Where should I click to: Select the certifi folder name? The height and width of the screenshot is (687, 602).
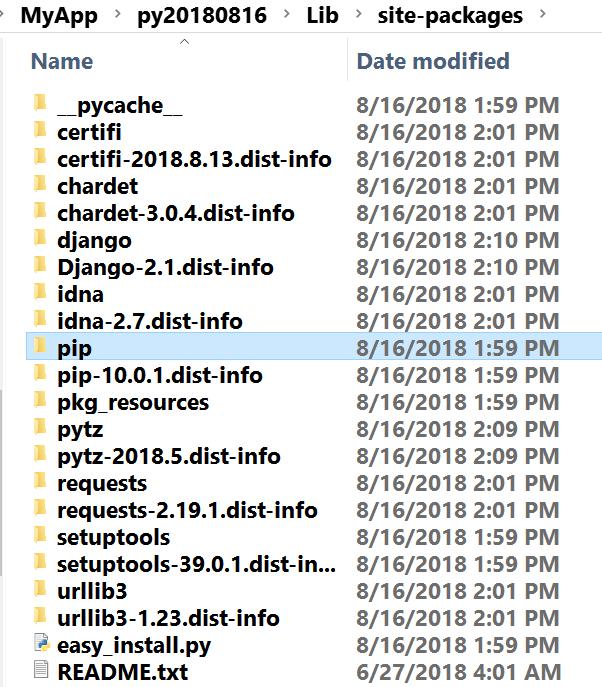click(x=89, y=132)
